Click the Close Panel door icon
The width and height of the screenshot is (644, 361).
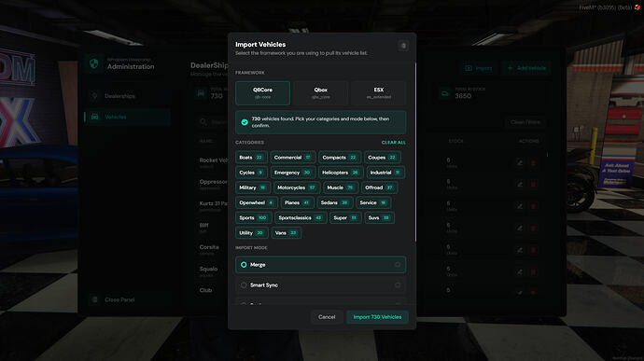click(95, 299)
